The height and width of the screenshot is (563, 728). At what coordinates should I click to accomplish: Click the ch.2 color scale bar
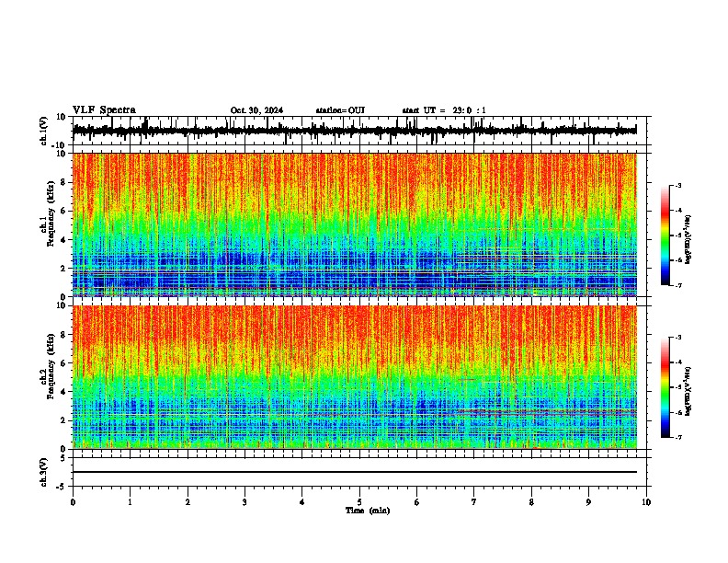(x=665, y=387)
